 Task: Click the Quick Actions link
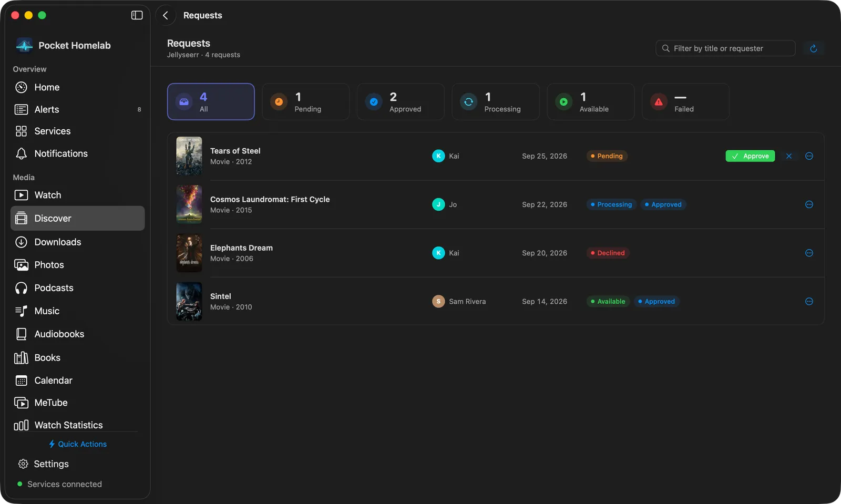(78, 444)
